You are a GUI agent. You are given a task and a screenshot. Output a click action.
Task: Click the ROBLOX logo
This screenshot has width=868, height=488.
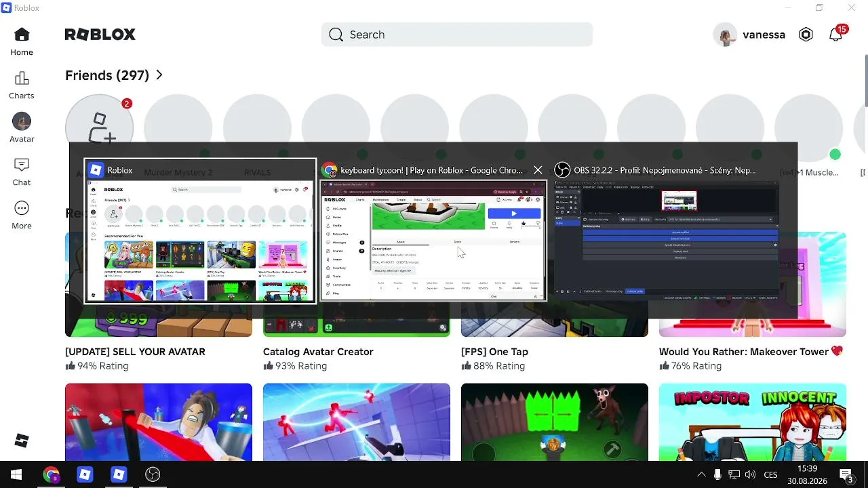100,35
